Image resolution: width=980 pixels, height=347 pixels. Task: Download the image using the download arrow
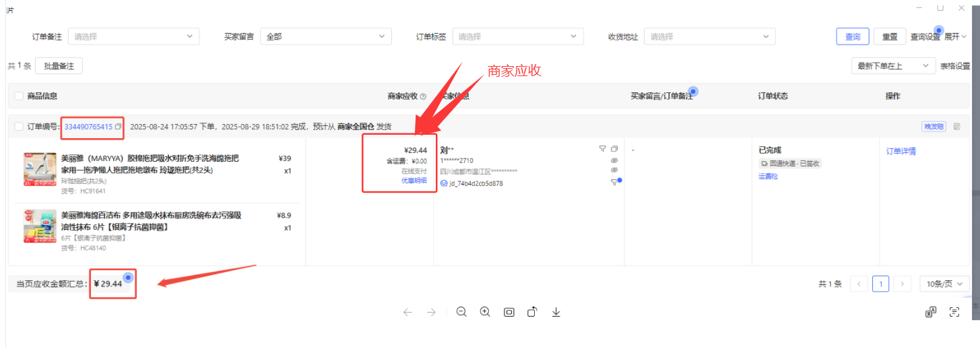coord(556,312)
